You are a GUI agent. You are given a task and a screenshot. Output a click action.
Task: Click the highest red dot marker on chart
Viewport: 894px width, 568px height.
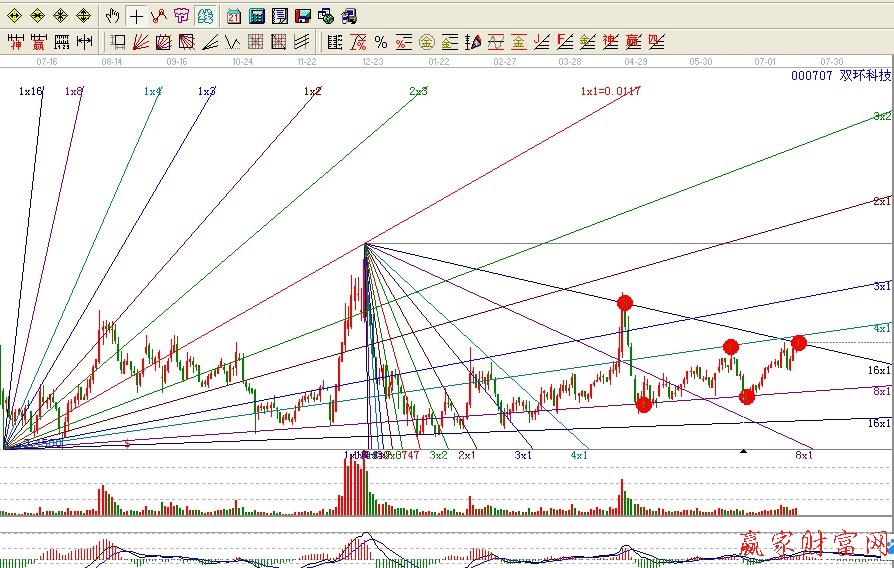pyautogui.click(x=625, y=302)
